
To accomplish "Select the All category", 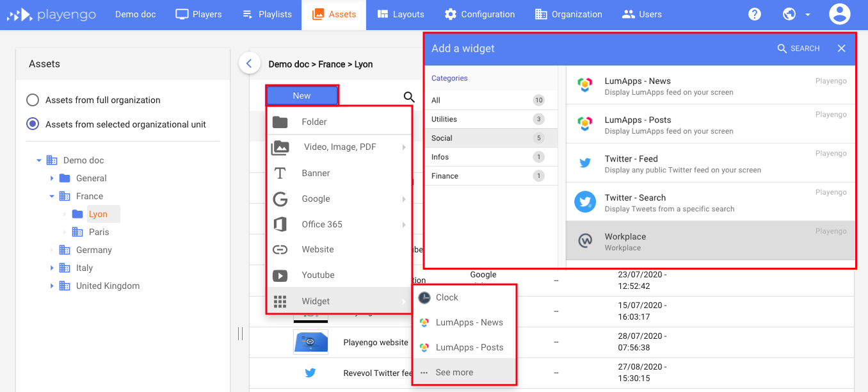I will click(x=491, y=100).
